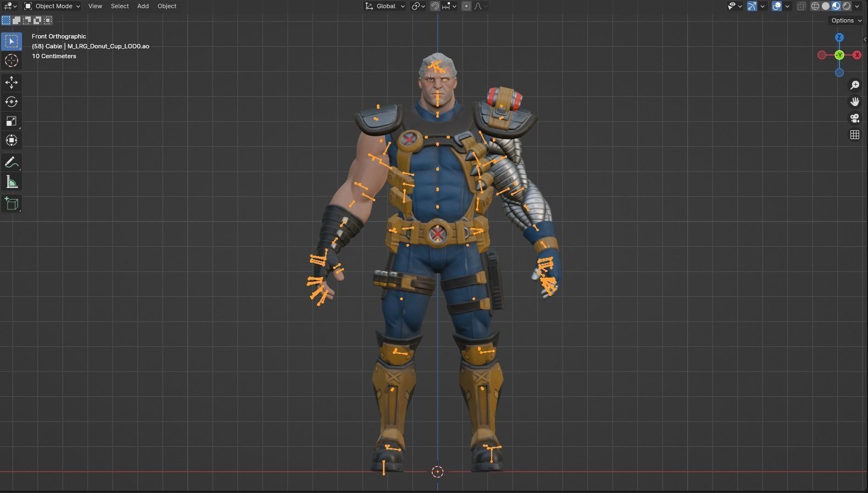Open the proportional editing falloff dropdown

(480, 6)
